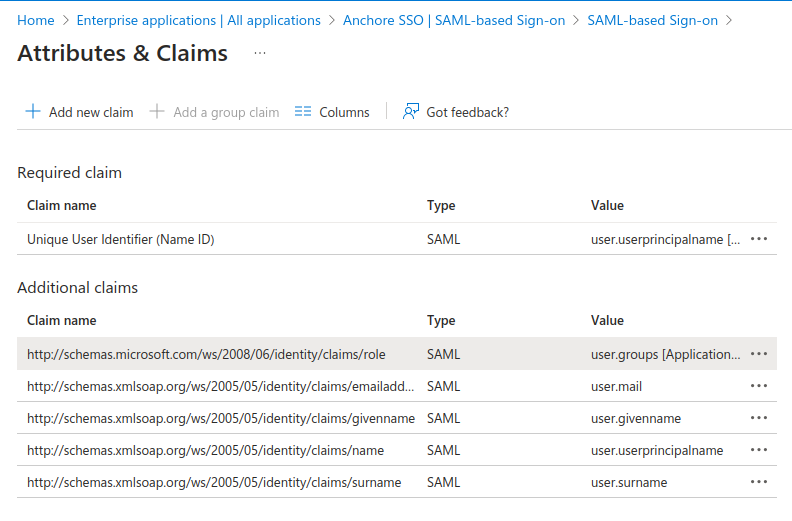Go to Home in the breadcrumb
The height and width of the screenshot is (521, 792).
pyautogui.click(x=36, y=20)
